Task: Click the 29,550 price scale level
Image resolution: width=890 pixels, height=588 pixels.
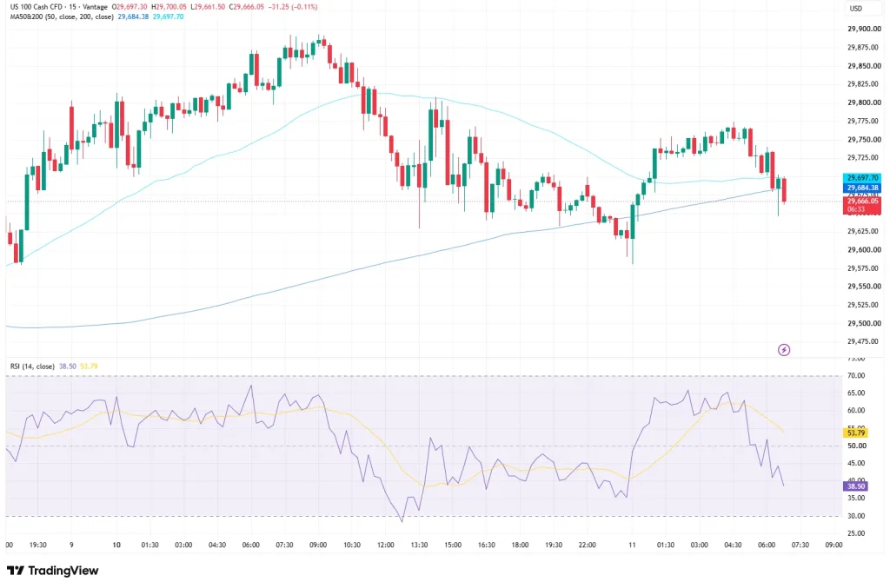Action: 864,287
